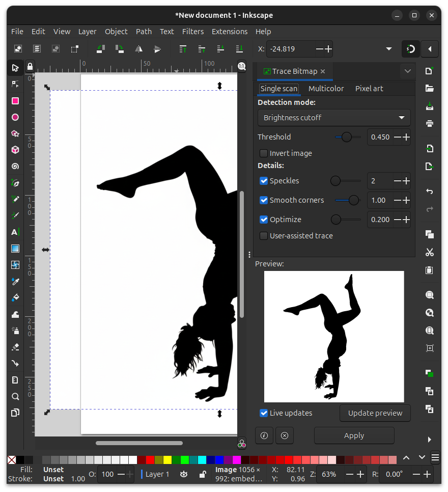
Task: Select the Rectangle tool
Action: pyautogui.click(x=15, y=101)
